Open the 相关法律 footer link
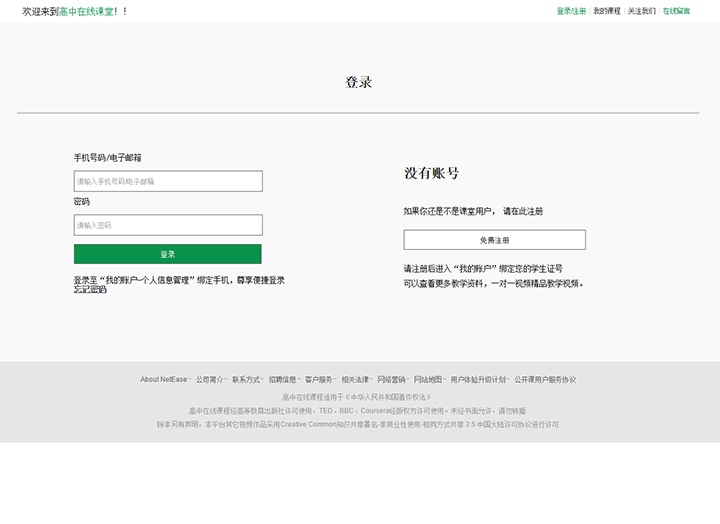This screenshot has width=720, height=524. [x=355, y=379]
